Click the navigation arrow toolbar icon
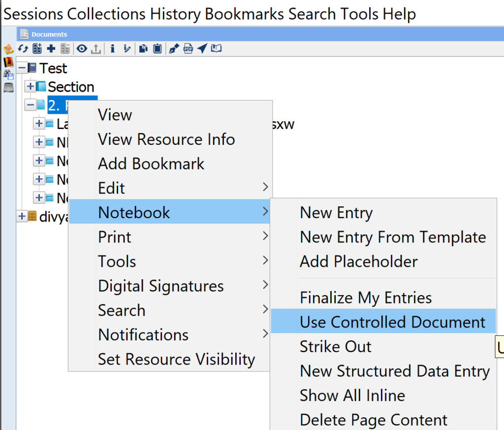Image resolution: width=504 pixels, height=430 pixels. click(202, 48)
